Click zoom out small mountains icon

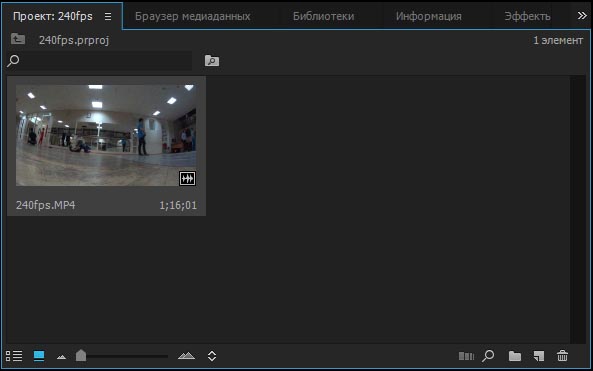[61, 357]
